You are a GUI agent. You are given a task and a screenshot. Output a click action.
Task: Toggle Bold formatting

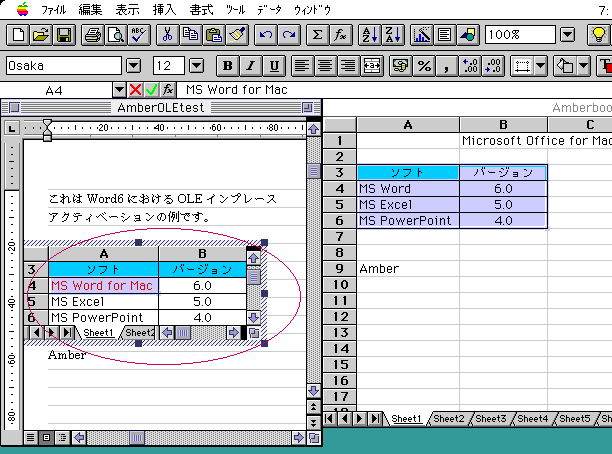pyautogui.click(x=228, y=66)
